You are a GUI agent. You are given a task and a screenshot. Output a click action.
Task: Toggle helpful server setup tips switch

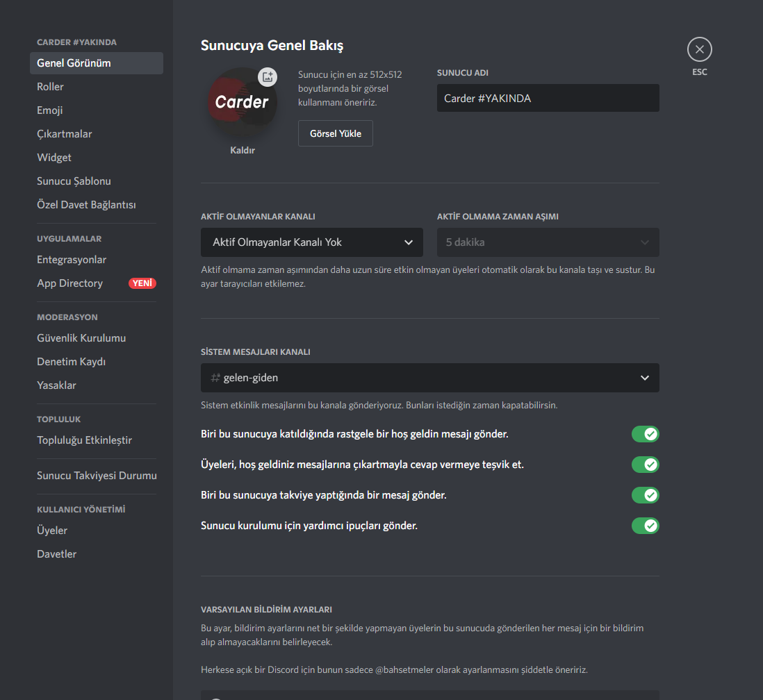(646, 526)
